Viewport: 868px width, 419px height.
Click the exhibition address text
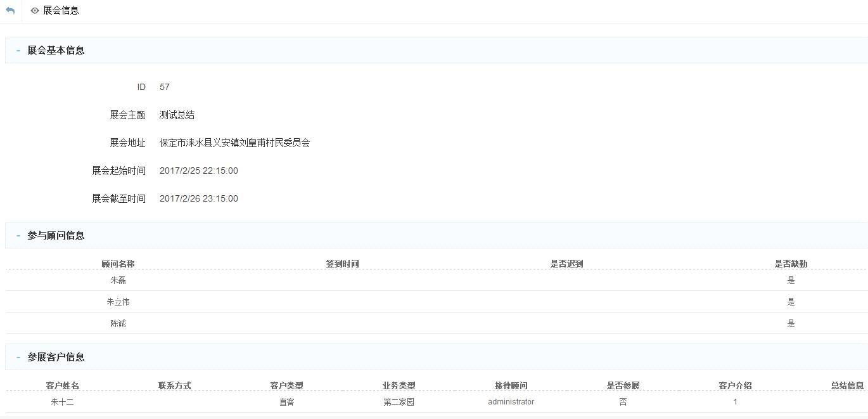[x=236, y=143]
